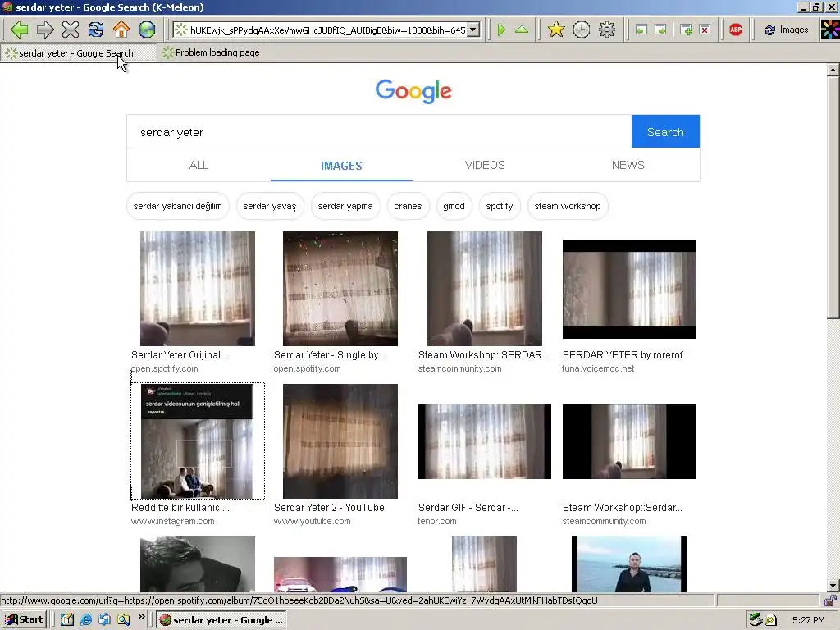The height and width of the screenshot is (630, 840).
Task: Click the 'serdar yapma' suggestion chip
Action: [345, 206]
